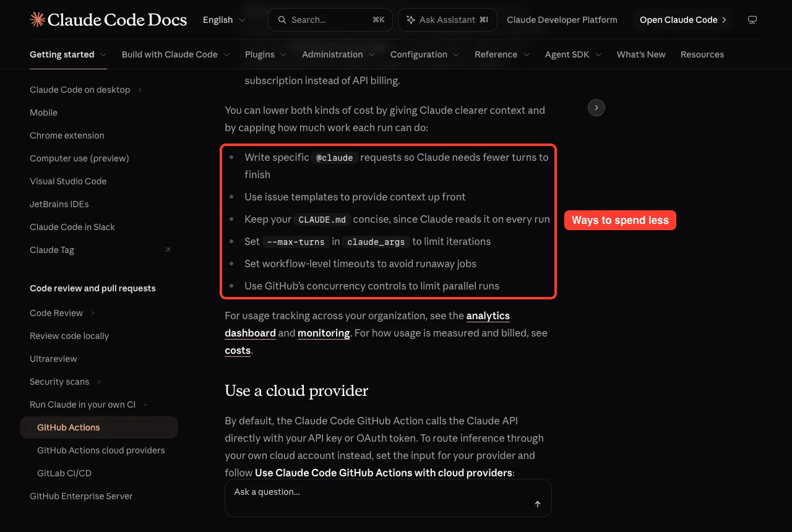
Task: Open GitHub Actions cloud providers page
Action: (x=101, y=450)
